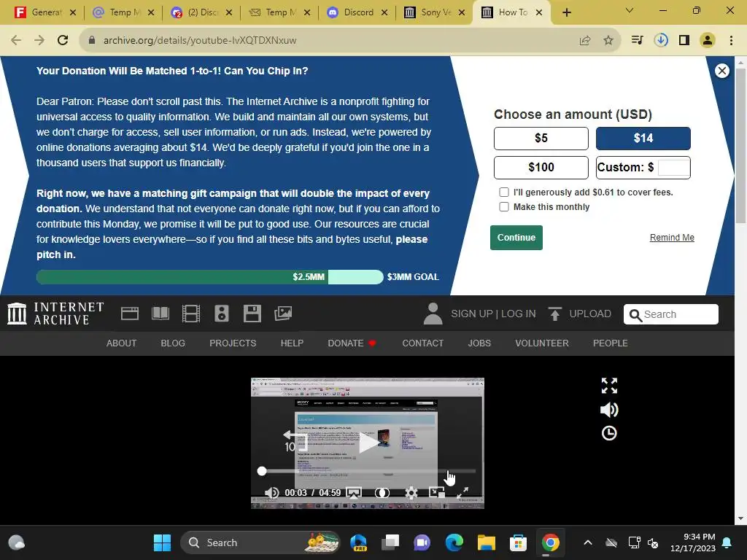The height and width of the screenshot is (560, 747).
Task: Click the clock playback-speed icon beside the player
Action: click(x=609, y=433)
